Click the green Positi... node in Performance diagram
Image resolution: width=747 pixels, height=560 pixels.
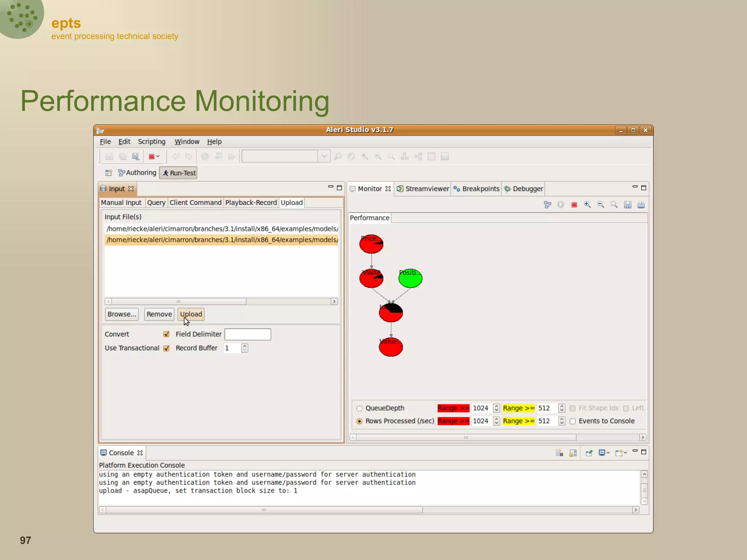(x=410, y=278)
